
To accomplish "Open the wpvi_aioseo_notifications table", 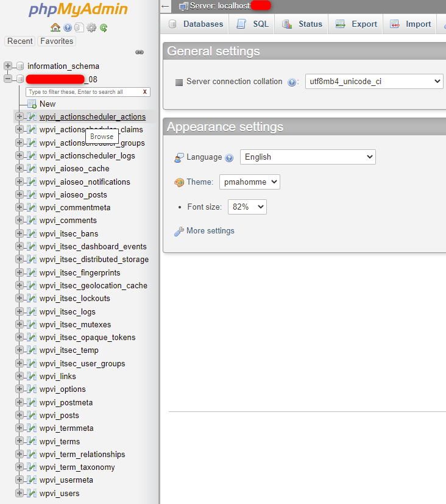I will pos(85,182).
